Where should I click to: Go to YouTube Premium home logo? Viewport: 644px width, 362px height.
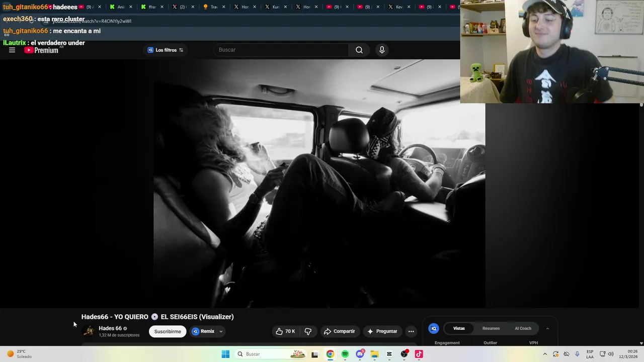41,50
